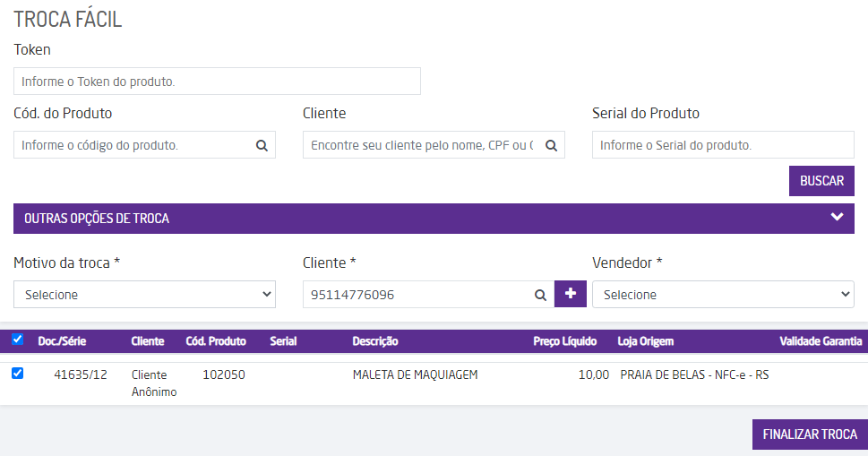The height and width of the screenshot is (456, 868).
Task: Click top Cliente search input field
Action: [421, 145]
